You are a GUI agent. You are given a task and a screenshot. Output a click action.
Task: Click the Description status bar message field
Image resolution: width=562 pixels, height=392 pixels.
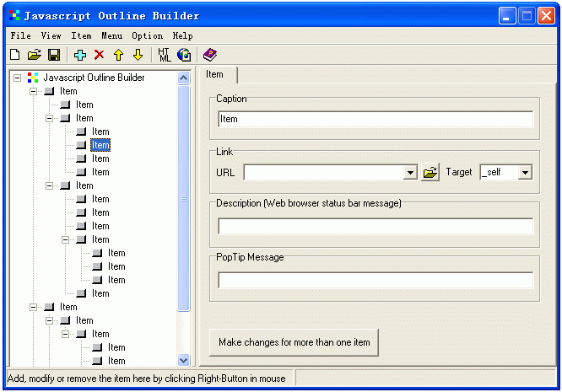376,227
